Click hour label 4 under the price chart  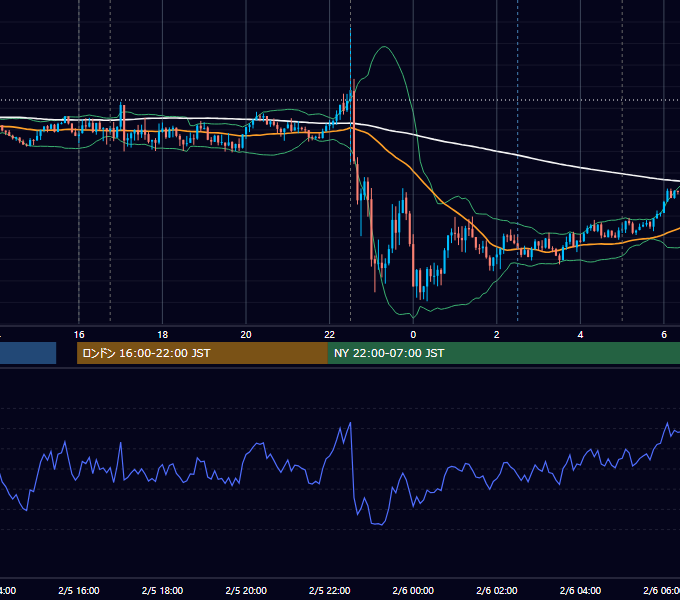[x=580, y=335]
